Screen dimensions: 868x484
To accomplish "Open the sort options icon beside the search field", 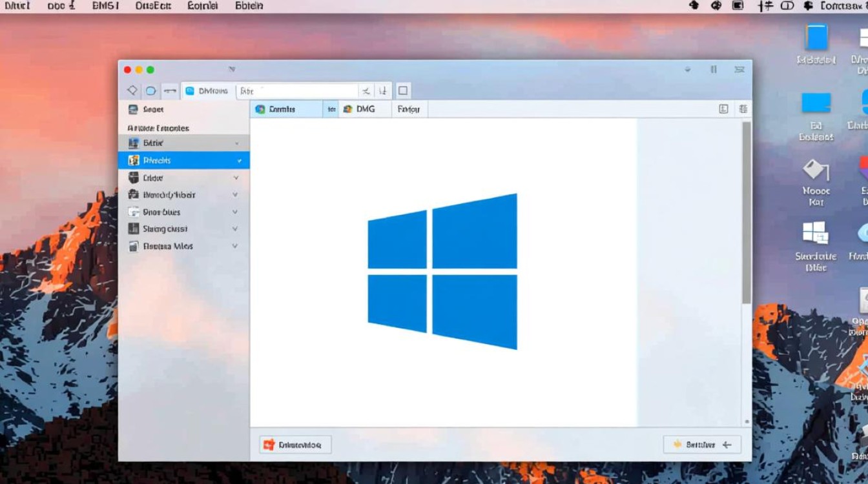I will [381, 90].
